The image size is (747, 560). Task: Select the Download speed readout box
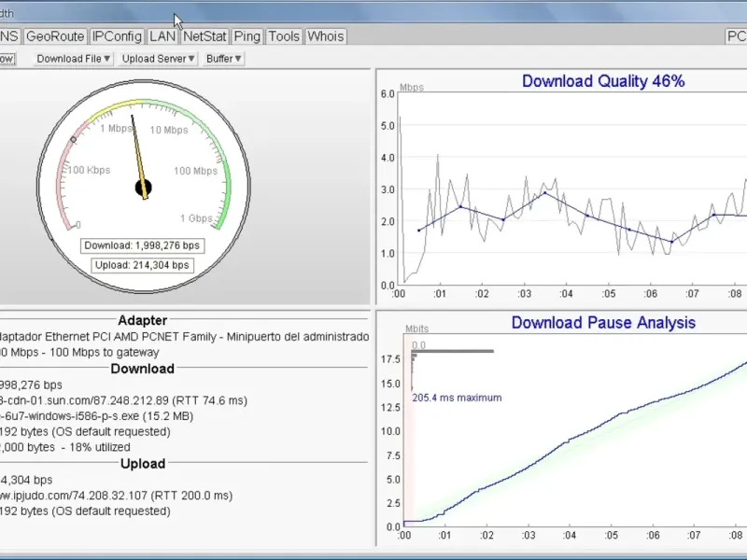click(x=142, y=246)
